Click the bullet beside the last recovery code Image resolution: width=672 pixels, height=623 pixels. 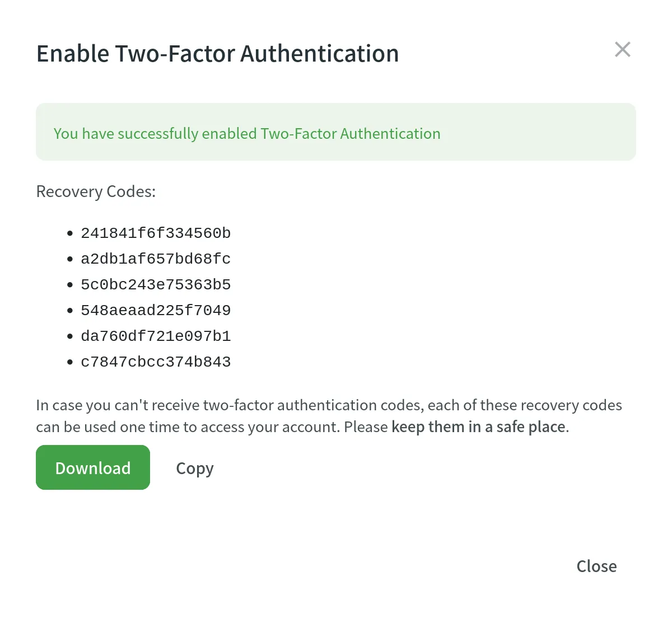[69, 362]
